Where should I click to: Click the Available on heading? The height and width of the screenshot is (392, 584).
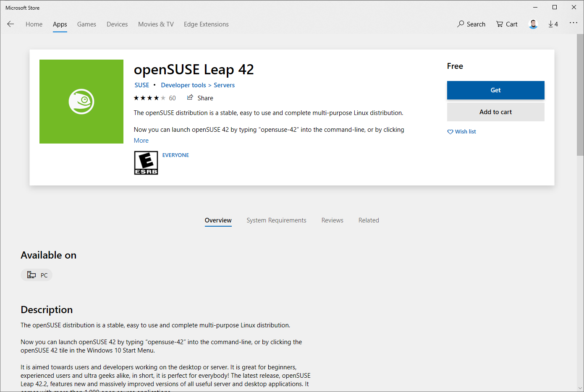pos(49,255)
